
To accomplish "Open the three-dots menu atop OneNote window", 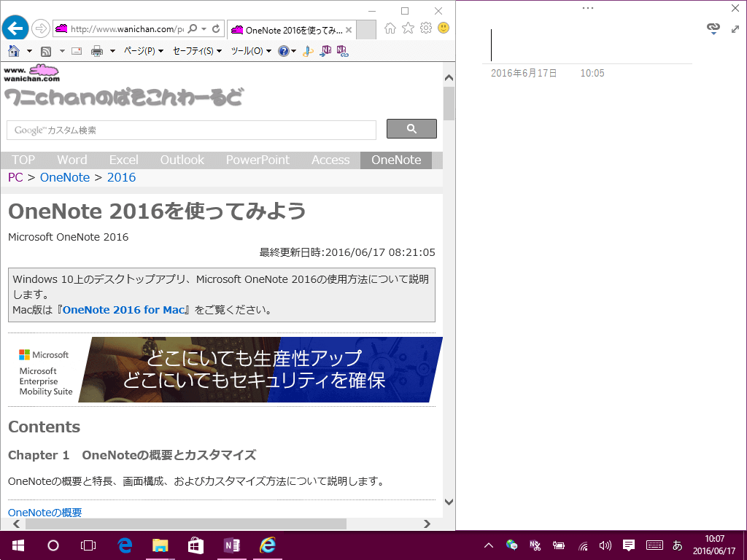I will click(x=588, y=8).
